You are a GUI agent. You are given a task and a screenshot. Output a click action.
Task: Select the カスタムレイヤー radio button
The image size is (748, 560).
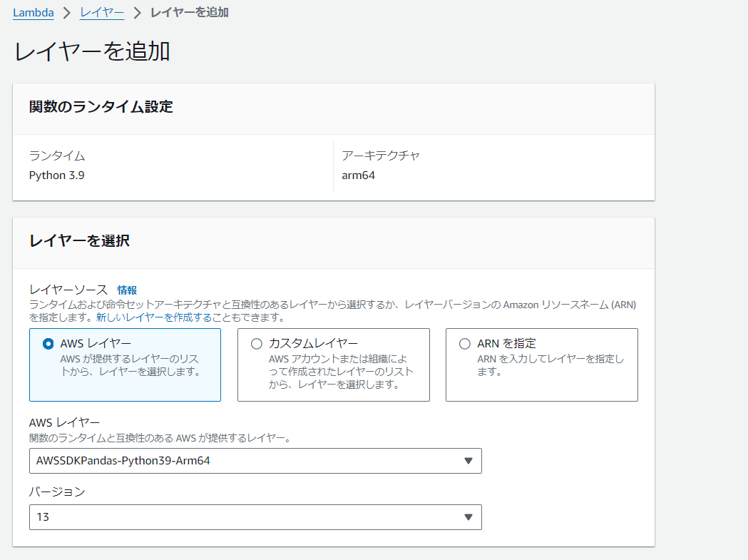[x=257, y=343]
